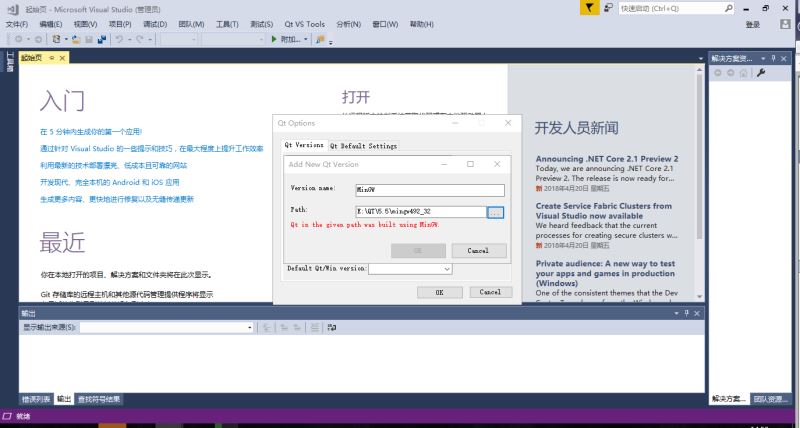Screen dimensions: 800x428
Task: Pin the Solution Explorer panel
Action: pyautogui.click(x=773, y=58)
